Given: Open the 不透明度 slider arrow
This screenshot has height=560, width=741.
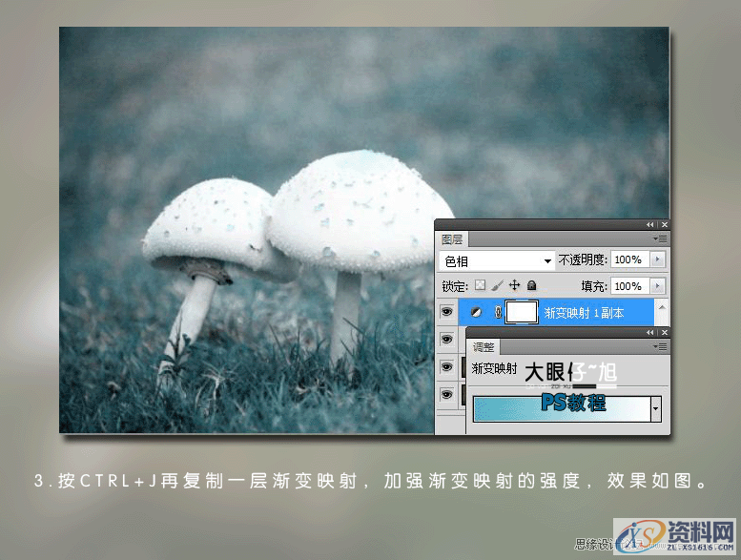Looking at the screenshot, I should [657, 259].
